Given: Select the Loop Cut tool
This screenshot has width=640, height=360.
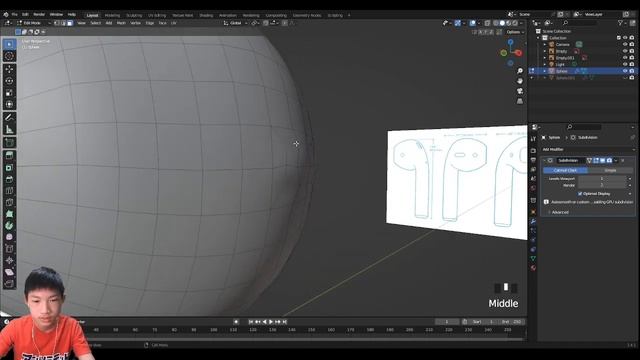Looking at the screenshot, I should click(9, 191).
